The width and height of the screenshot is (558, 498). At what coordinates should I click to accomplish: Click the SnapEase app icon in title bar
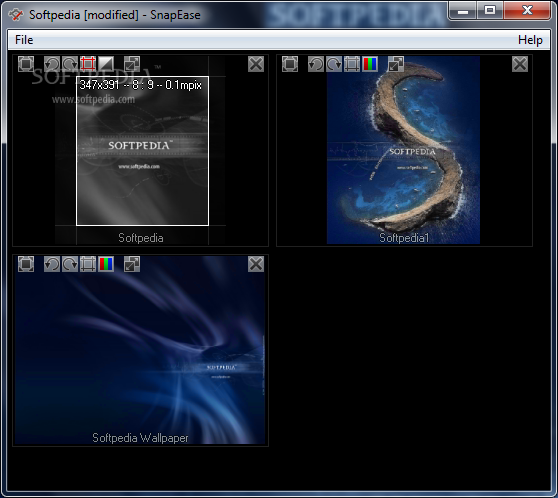15,15
